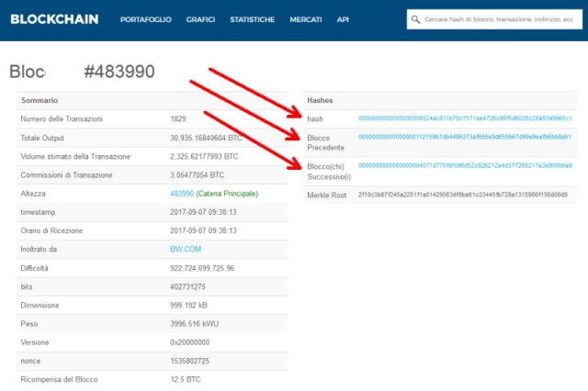Viewport: 588px width, 391px height.
Task: Click the #483990 page title
Action: [x=119, y=72]
